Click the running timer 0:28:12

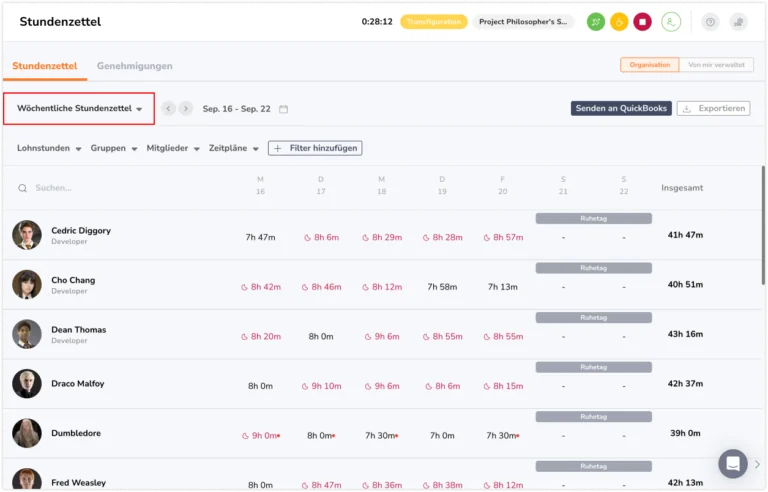tap(377, 22)
